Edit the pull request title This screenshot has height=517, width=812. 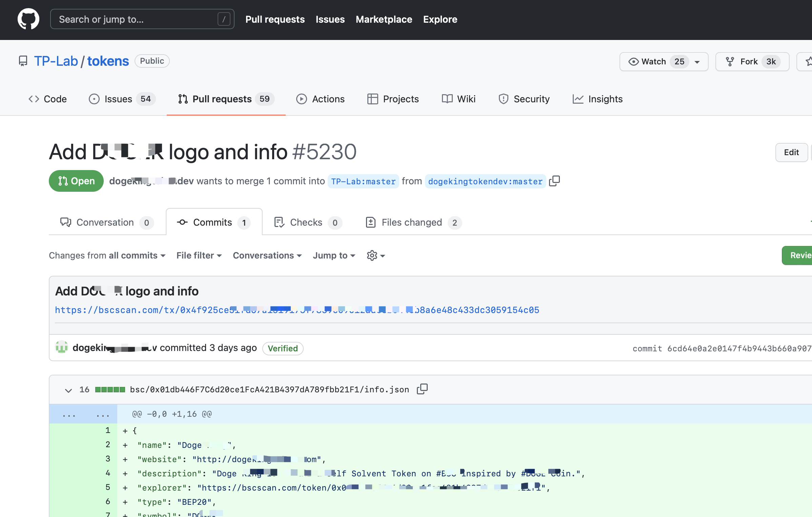(791, 152)
